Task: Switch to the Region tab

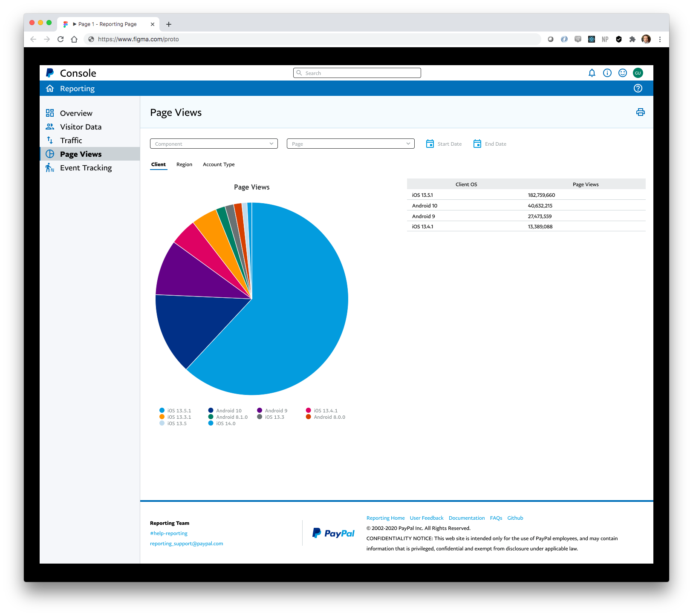Action: (x=184, y=164)
